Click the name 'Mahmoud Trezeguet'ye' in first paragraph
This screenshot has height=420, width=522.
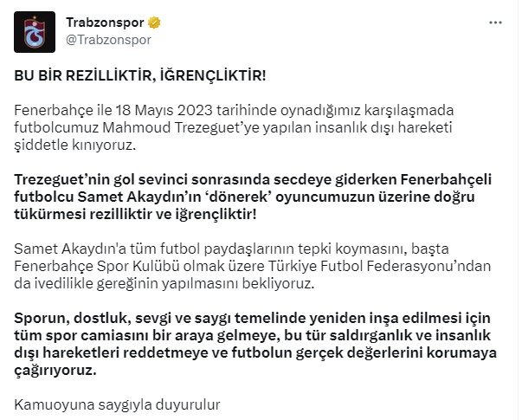pos(181,127)
